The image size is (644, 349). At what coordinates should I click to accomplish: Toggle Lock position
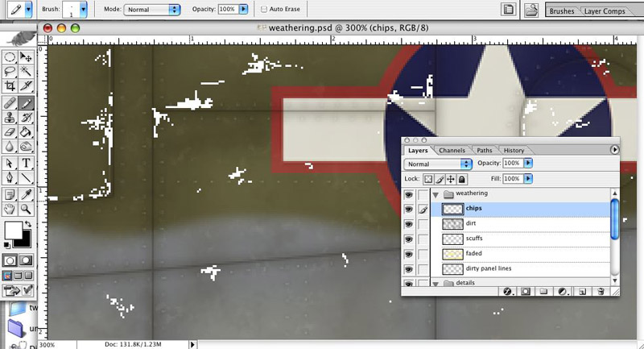pos(451,179)
